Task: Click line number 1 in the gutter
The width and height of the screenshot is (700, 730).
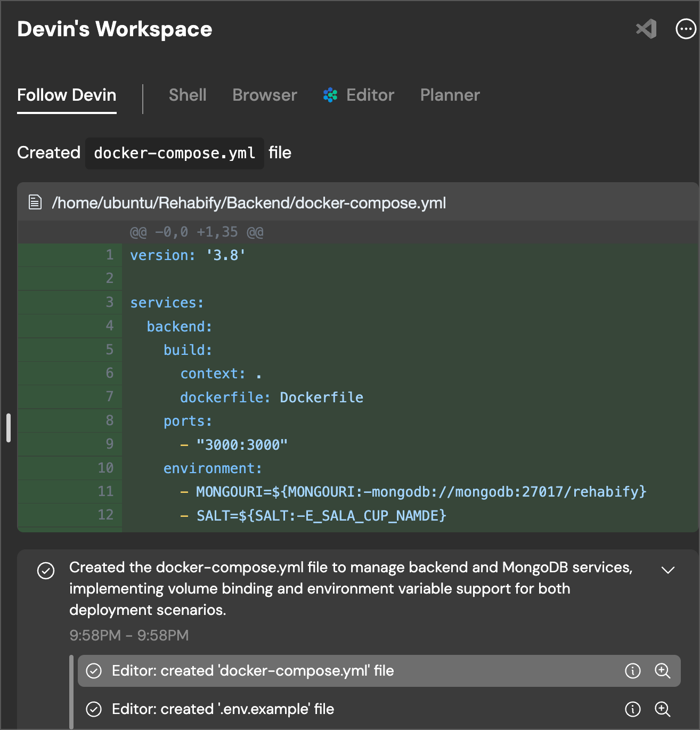Action: pyautogui.click(x=110, y=255)
